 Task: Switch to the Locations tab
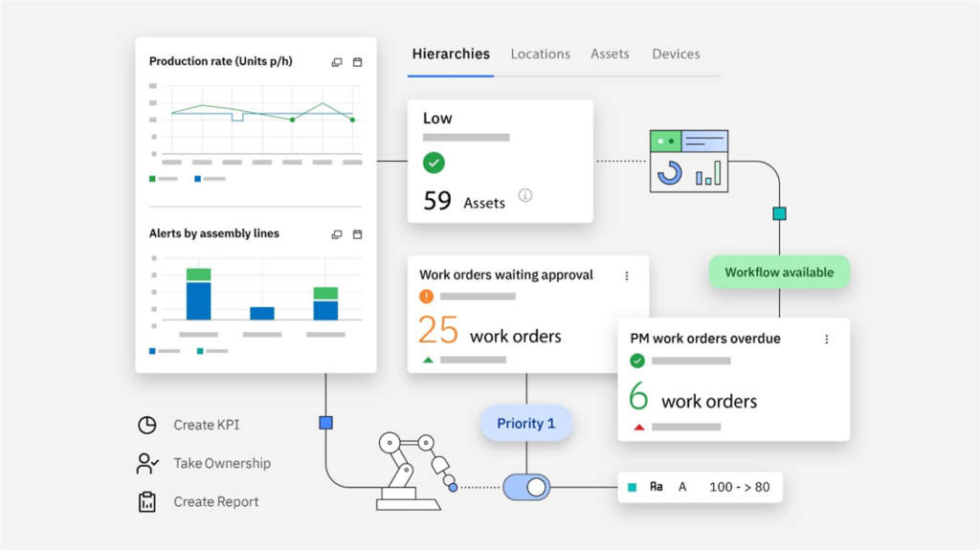point(540,55)
